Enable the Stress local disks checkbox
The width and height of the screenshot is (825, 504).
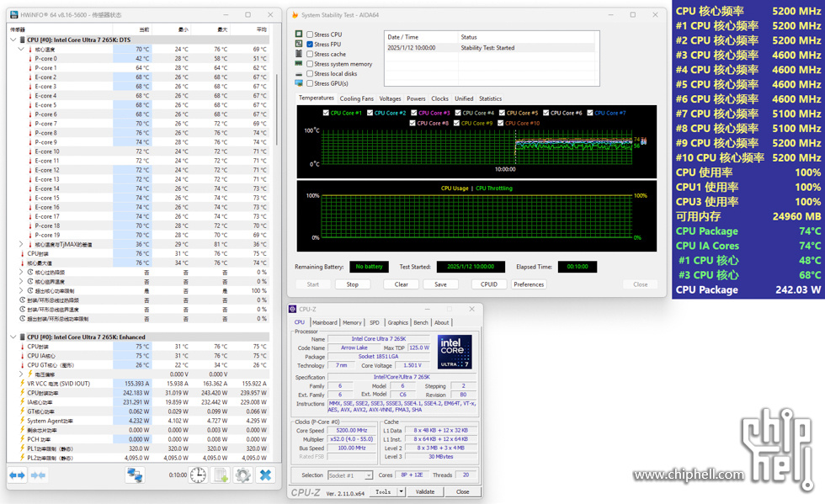click(x=310, y=74)
